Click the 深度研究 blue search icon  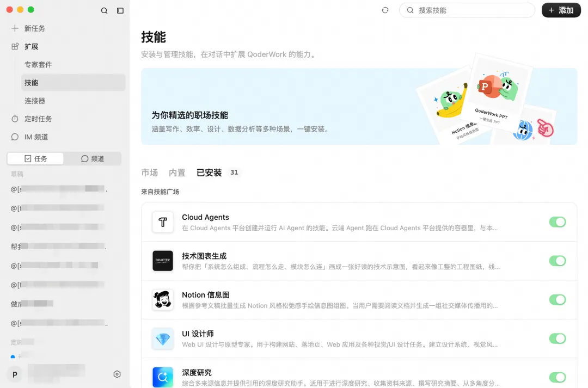point(163,377)
